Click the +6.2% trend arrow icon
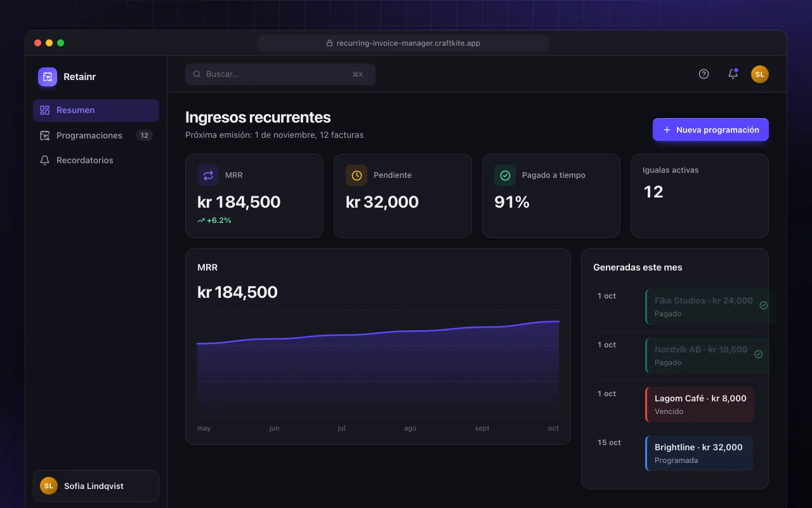Image resolution: width=812 pixels, height=508 pixels. coord(201,220)
